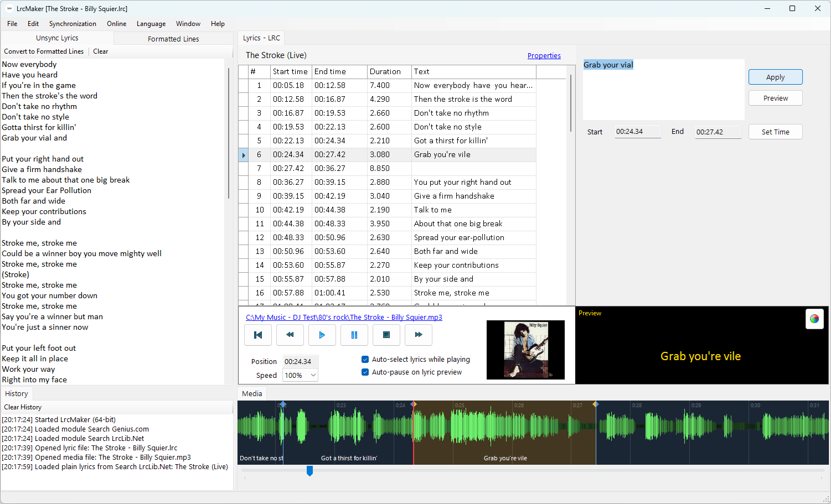Click the Position field showing 00:24.34

pyautogui.click(x=301, y=361)
